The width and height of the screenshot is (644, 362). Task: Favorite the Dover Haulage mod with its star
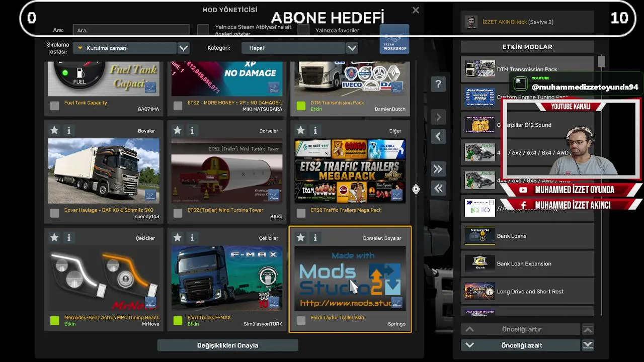pos(54,131)
